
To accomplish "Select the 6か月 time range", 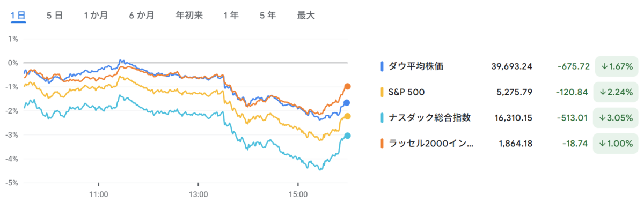I will [x=142, y=16].
